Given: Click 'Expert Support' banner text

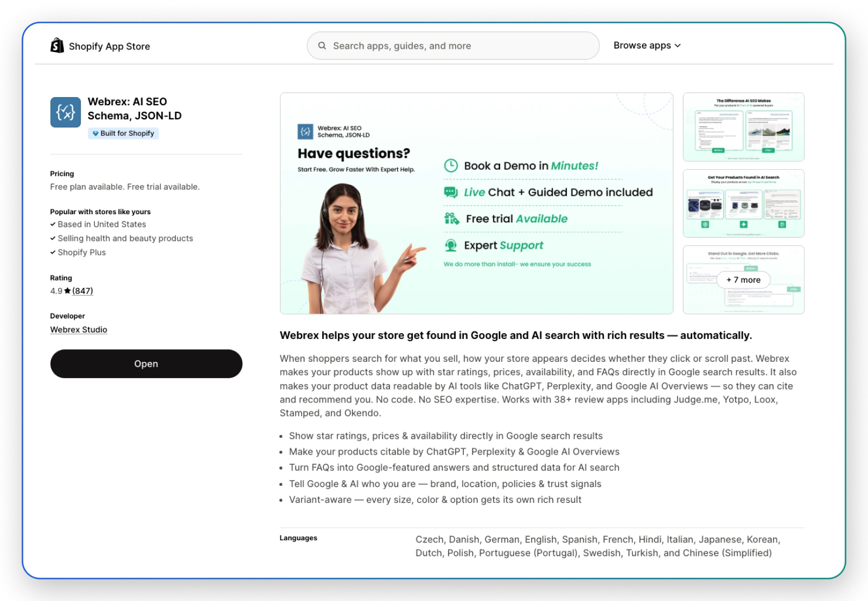Looking at the screenshot, I should [x=503, y=245].
